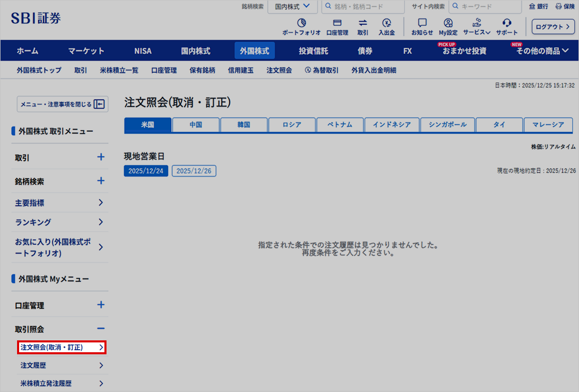579x392 pixels.
Task: Expand the 取引 section in the sidebar
Action: point(59,158)
